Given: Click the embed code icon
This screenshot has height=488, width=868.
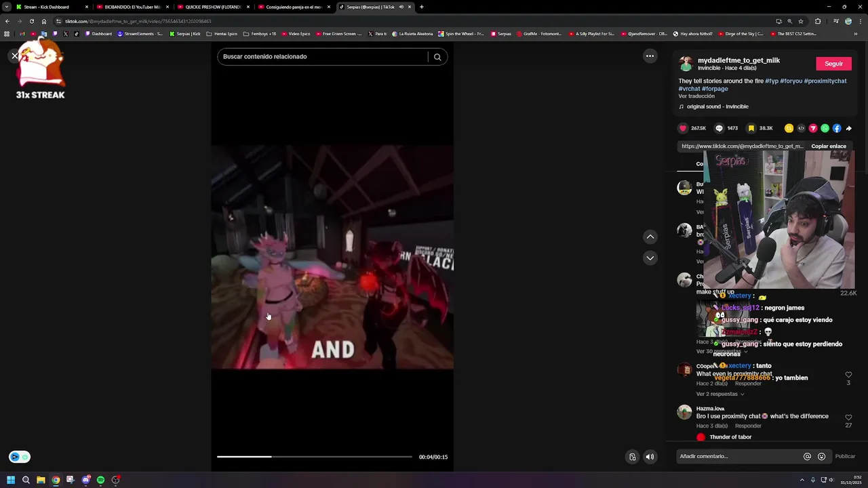Looking at the screenshot, I should click(x=801, y=128).
